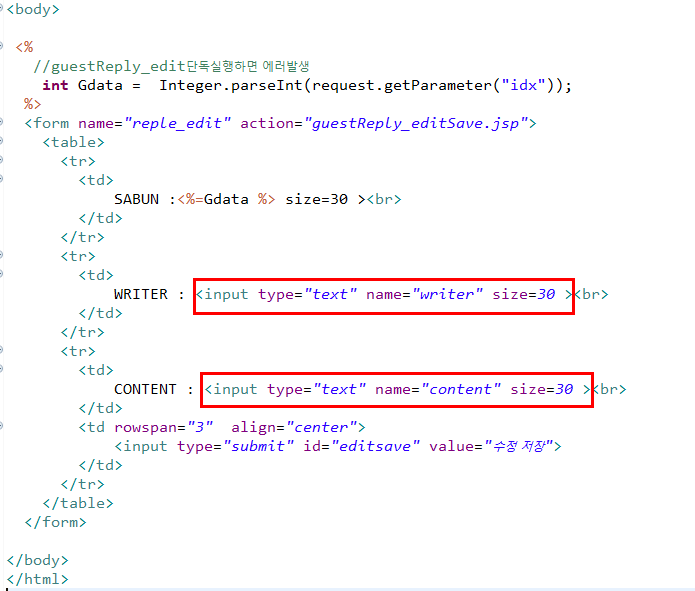Viewport: 695px width, 591px height.
Task: Click the form name value "reple_edit"
Action: [177, 123]
